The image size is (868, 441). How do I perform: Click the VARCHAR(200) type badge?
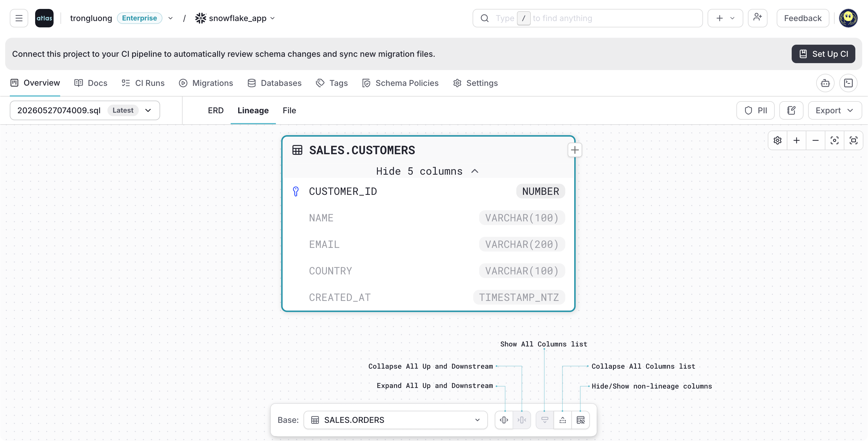pyautogui.click(x=522, y=244)
